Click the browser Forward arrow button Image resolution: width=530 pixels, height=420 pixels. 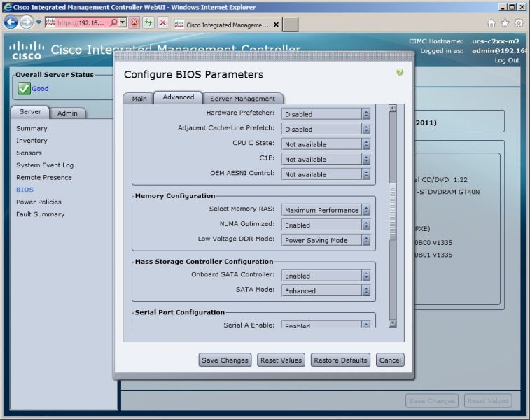27,22
